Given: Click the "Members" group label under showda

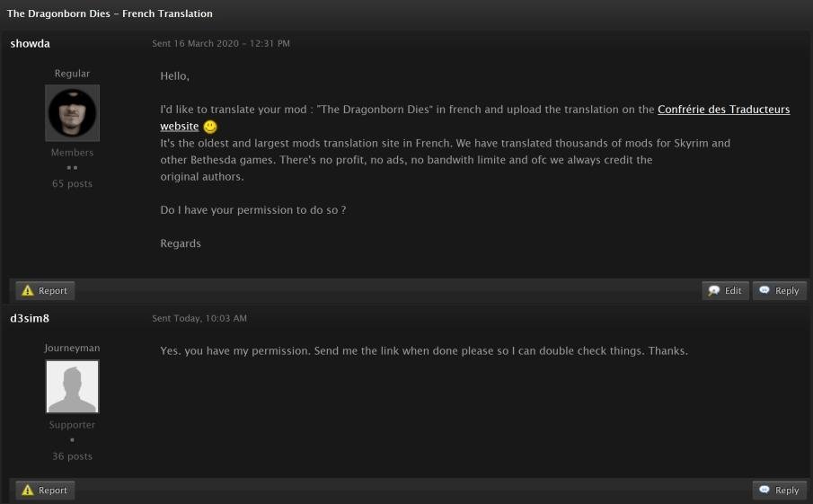Looking at the screenshot, I should (x=72, y=153).
